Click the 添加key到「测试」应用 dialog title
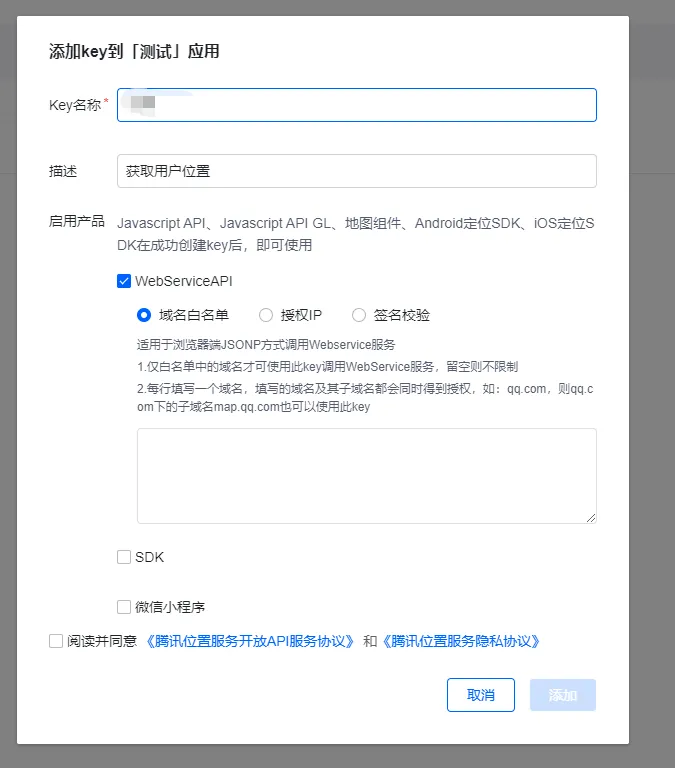The image size is (675, 768). coord(134,51)
